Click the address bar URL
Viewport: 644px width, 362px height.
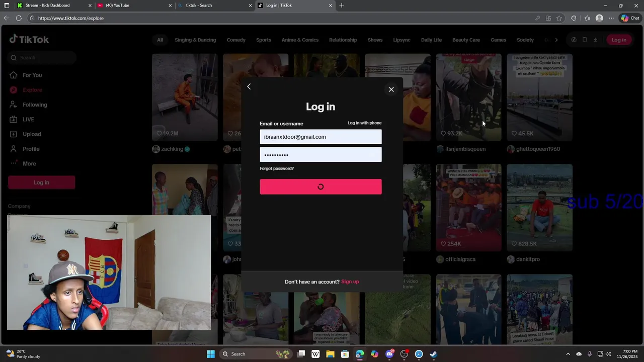[x=71, y=18]
